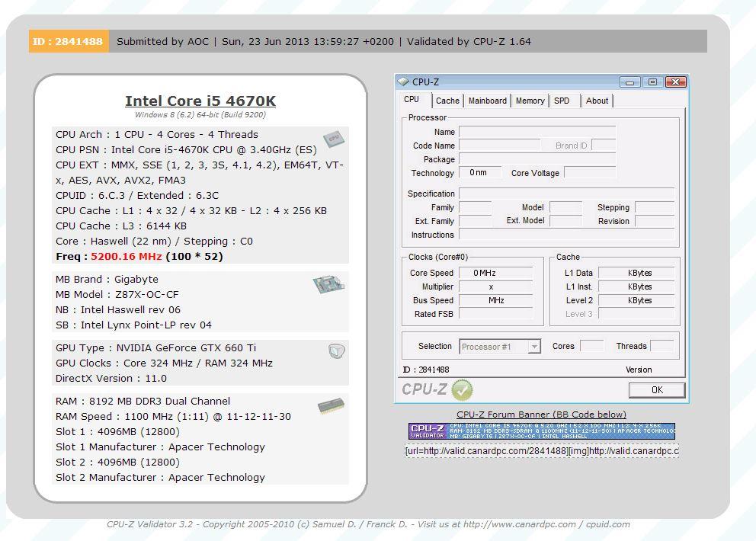Select the Memory tab
The width and height of the screenshot is (756, 541).
pyautogui.click(x=530, y=101)
